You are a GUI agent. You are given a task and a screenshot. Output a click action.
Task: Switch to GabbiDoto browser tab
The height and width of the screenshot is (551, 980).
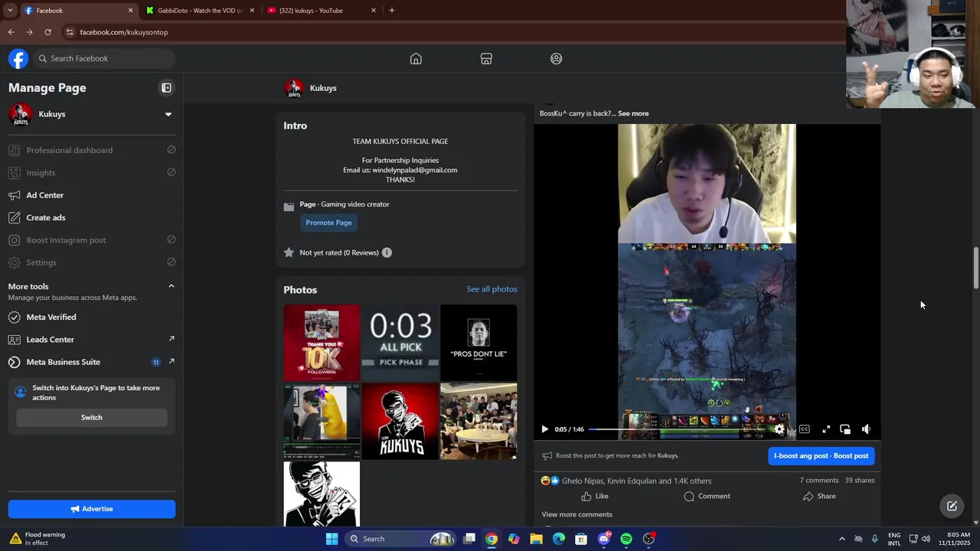click(x=199, y=11)
